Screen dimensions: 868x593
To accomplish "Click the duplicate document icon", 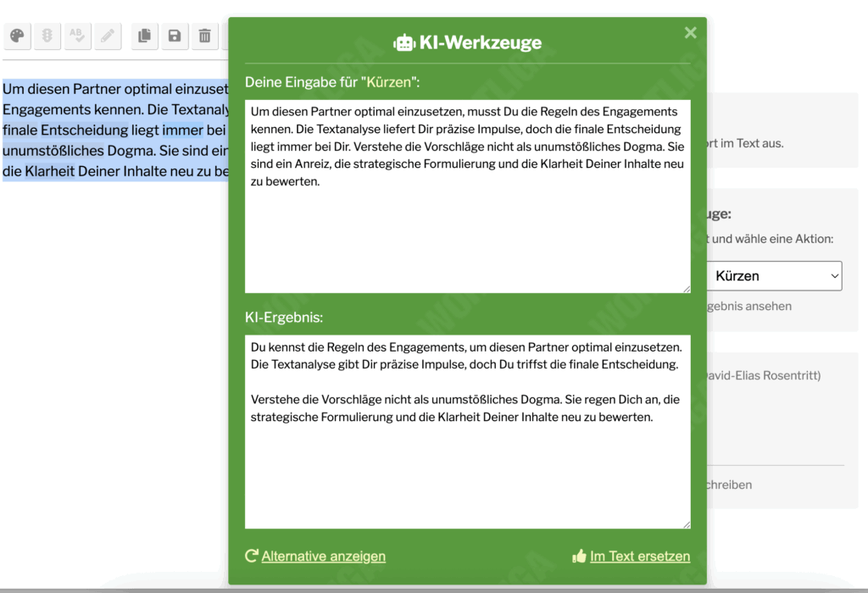I will [144, 36].
